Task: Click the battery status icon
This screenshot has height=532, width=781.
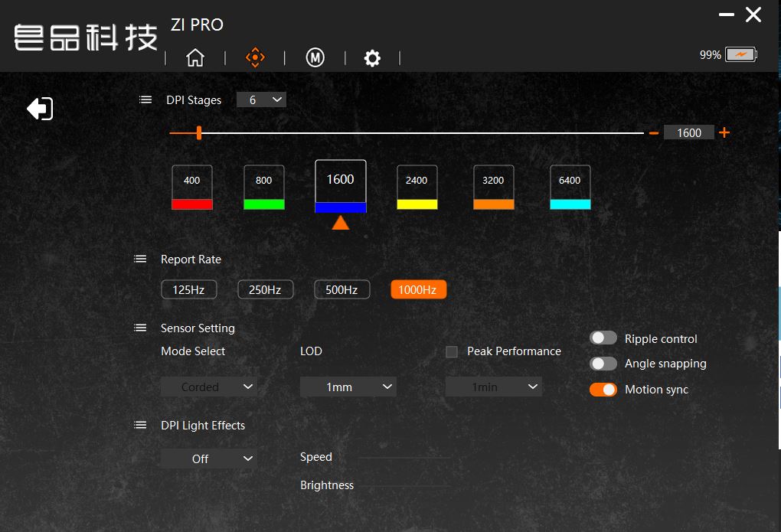Action: [x=740, y=55]
